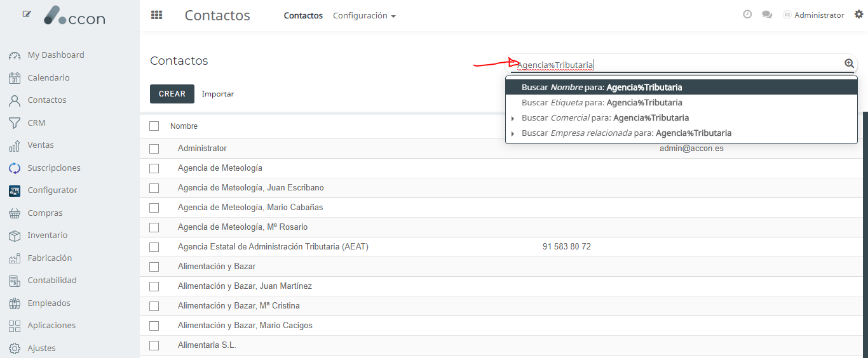Click the edit pencil icon beside logo

(x=27, y=14)
